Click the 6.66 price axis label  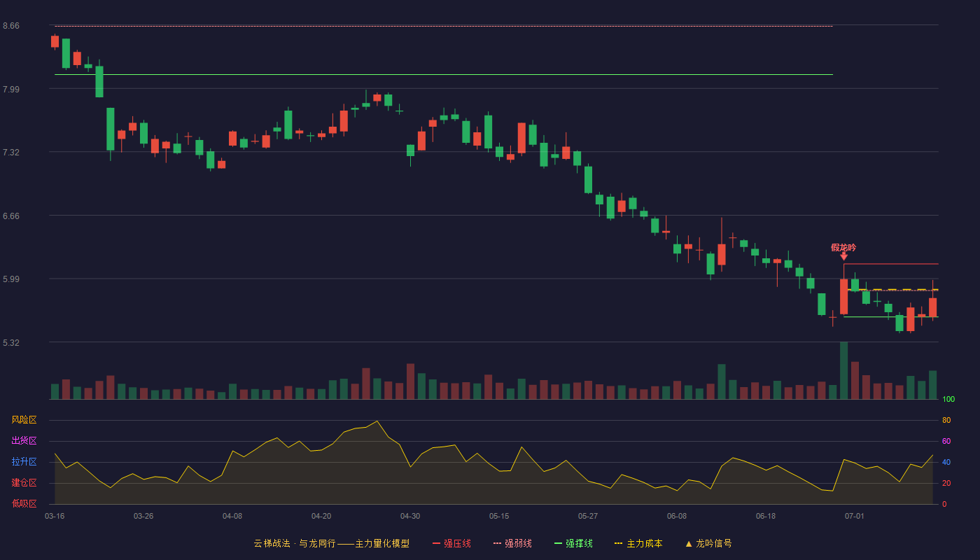[x=11, y=216]
